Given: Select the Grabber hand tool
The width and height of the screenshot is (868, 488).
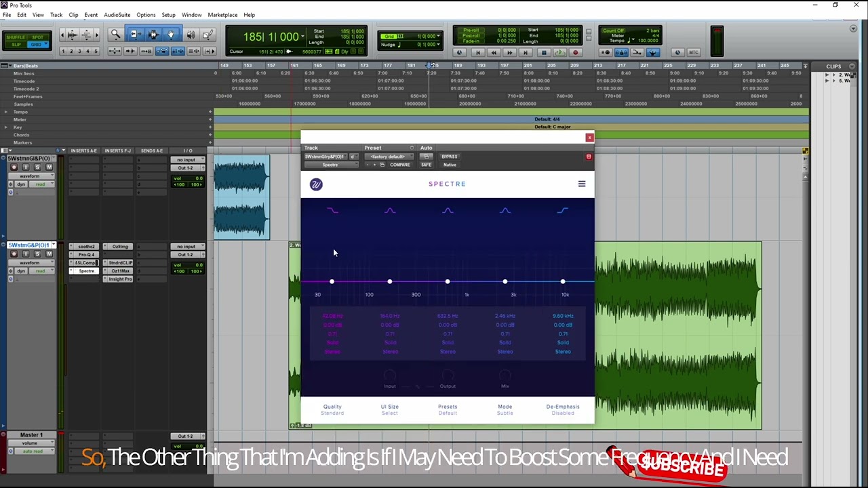Looking at the screenshot, I should (x=170, y=35).
